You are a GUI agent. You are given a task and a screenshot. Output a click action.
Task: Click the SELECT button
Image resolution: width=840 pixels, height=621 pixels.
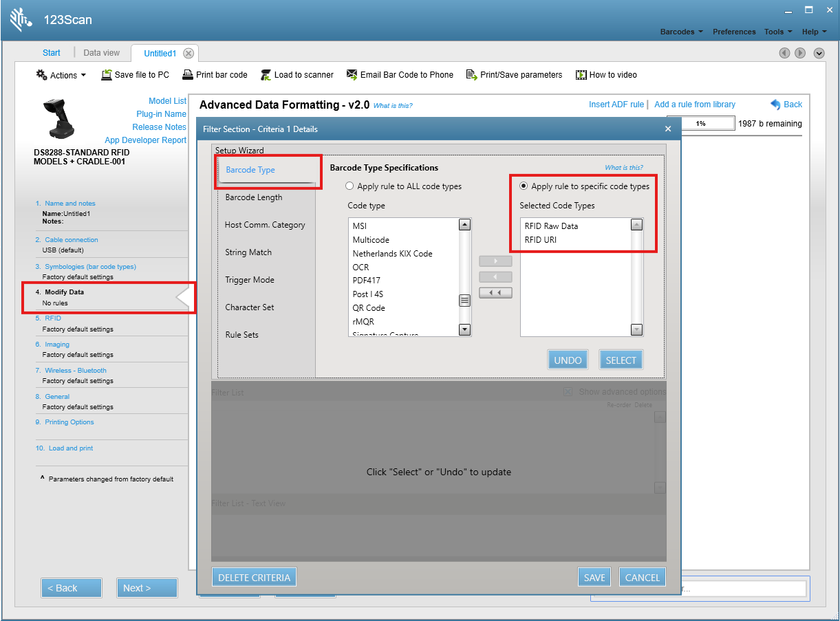pos(621,360)
